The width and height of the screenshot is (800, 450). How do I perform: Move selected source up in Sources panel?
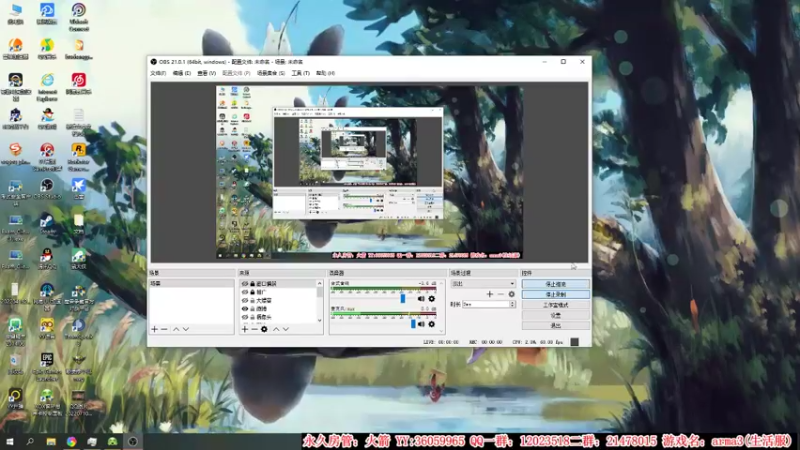[x=276, y=329]
